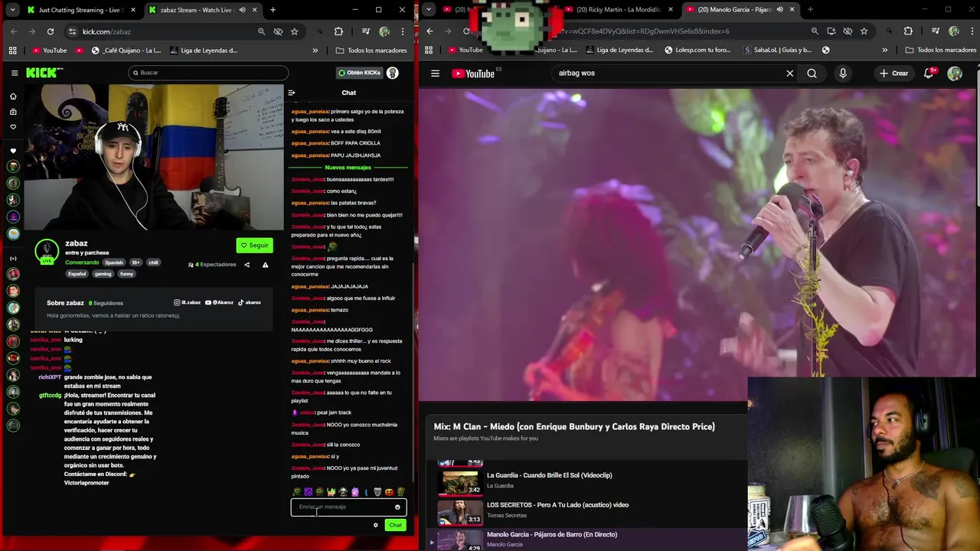Click the Nuevos mensajes divider label

[348, 168]
